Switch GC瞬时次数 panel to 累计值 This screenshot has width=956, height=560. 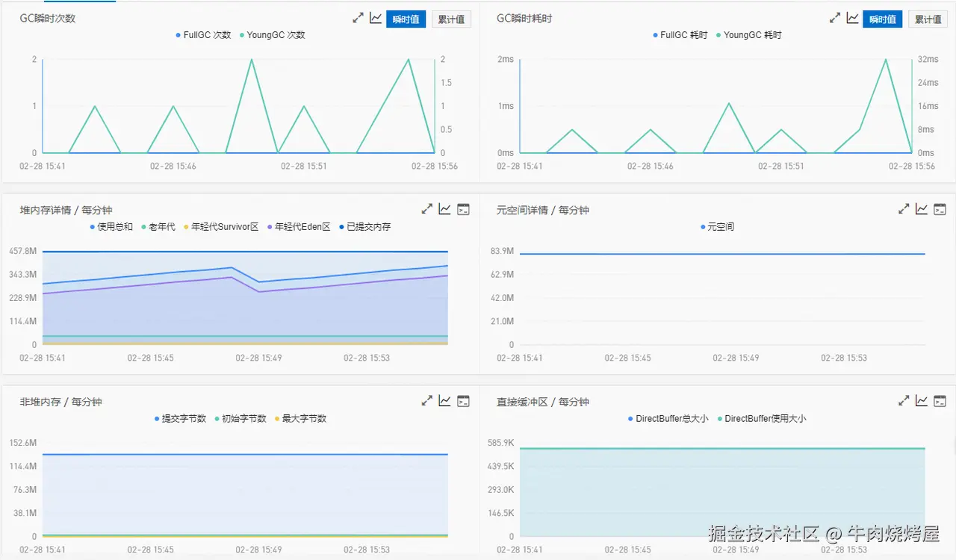point(451,19)
